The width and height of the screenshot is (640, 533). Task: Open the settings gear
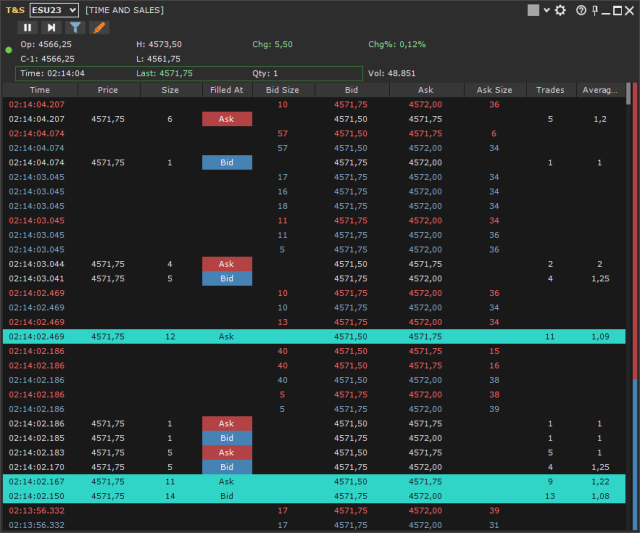pyautogui.click(x=560, y=10)
